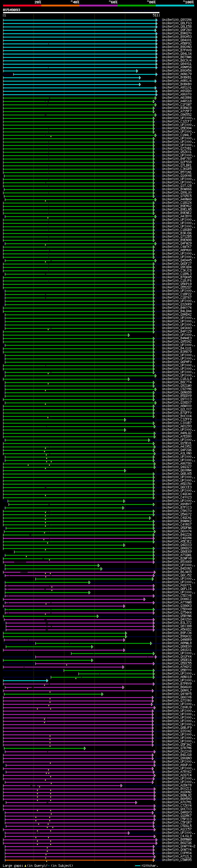
Task: Open hit UniRef100_B7FXI3
Action: click(176, 507)
